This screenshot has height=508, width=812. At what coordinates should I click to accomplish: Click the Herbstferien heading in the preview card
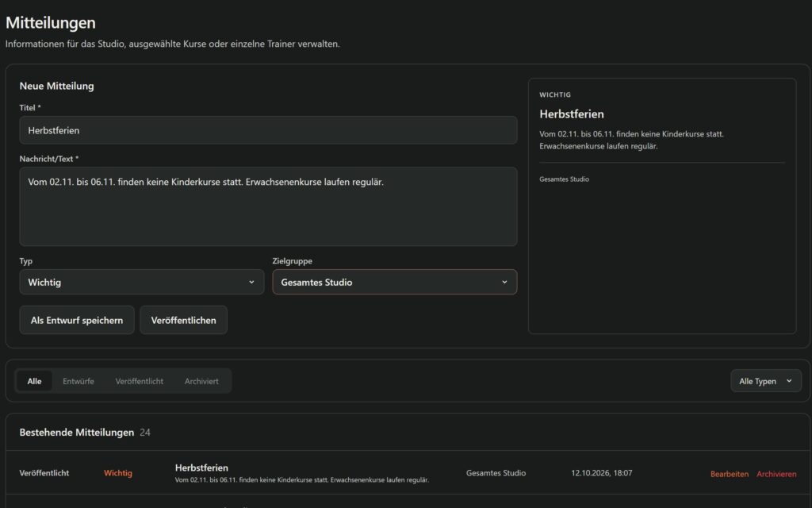click(x=572, y=114)
